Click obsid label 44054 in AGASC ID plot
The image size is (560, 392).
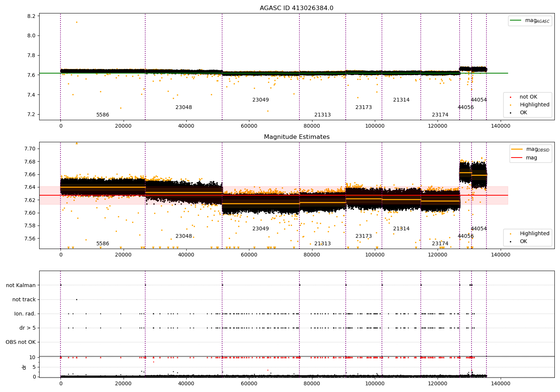(479, 100)
